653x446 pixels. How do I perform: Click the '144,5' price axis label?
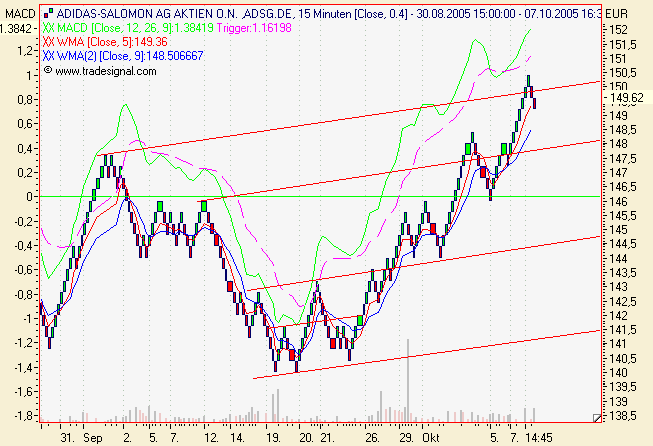(x=623, y=244)
